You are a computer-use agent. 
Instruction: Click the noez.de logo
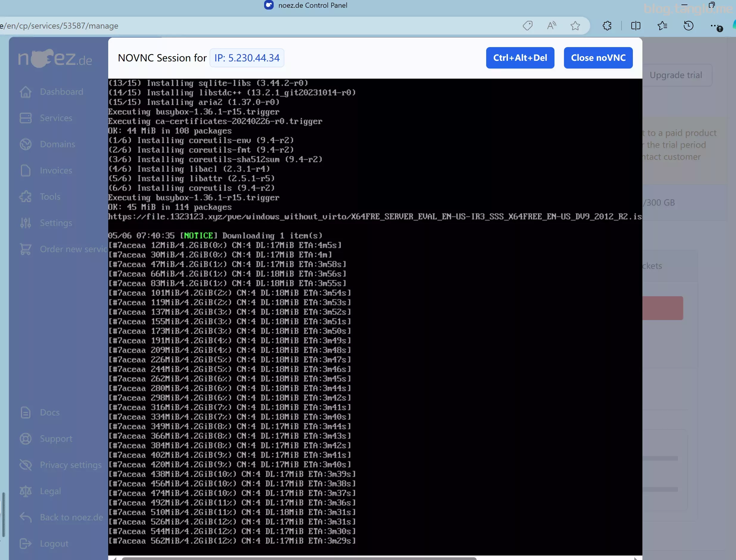pos(55,58)
